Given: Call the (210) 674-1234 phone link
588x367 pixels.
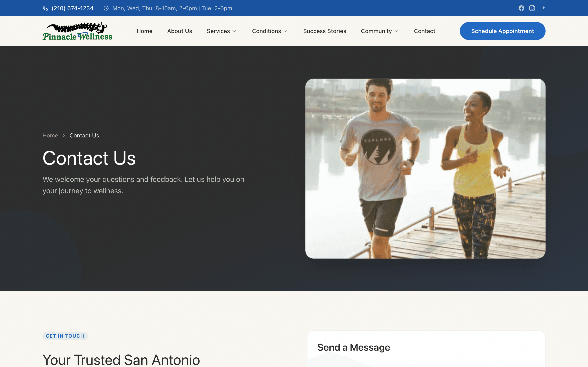Looking at the screenshot, I should click(x=72, y=8).
